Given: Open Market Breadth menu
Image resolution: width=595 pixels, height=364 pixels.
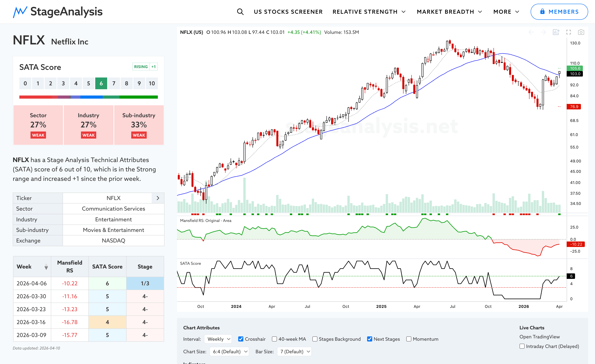Looking at the screenshot, I should point(449,12).
